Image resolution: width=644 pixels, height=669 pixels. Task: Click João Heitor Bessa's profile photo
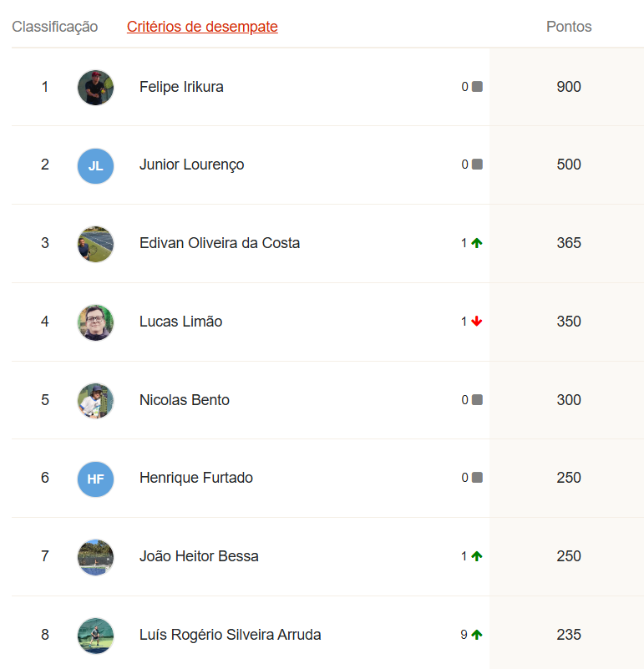pos(95,556)
